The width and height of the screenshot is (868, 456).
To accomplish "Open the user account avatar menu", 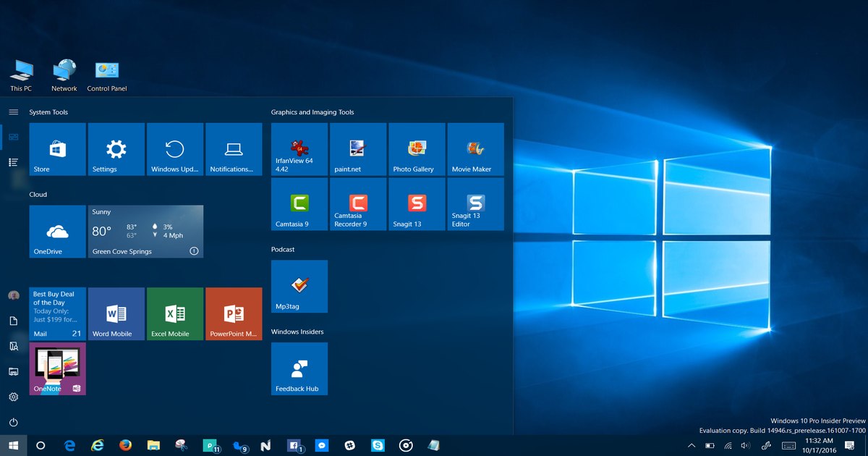I will 13,295.
